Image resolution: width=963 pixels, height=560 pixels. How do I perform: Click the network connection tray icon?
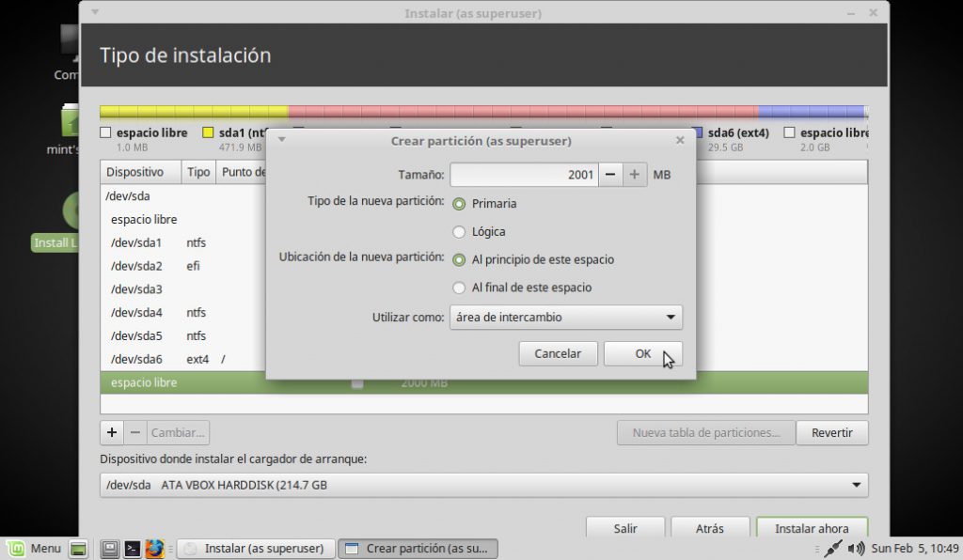click(x=832, y=549)
